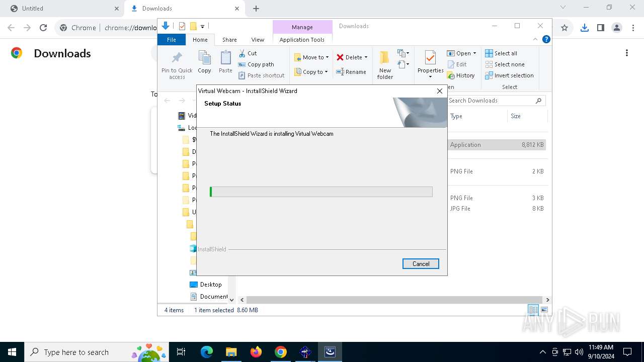Click the Manage contextual tab
Image resolution: width=644 pixels, height=362 pixels.
click(302, 27)
